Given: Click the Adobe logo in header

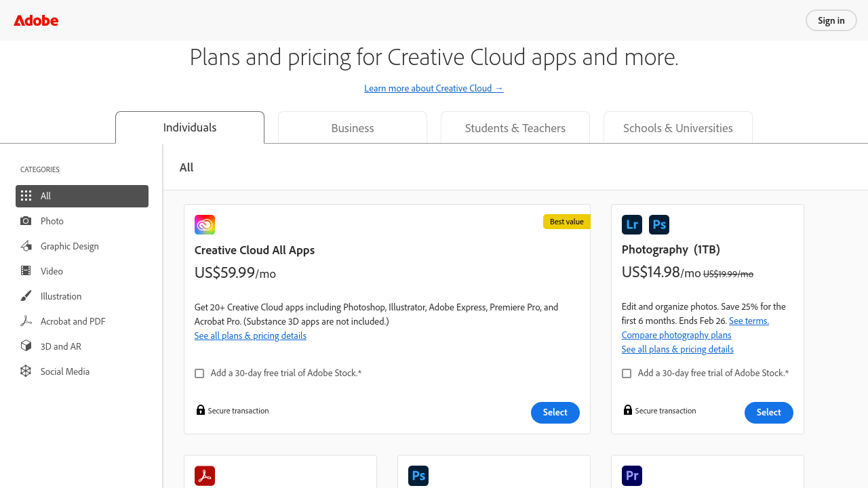Looking at the screenshot, I should click(x=36, y=20).
